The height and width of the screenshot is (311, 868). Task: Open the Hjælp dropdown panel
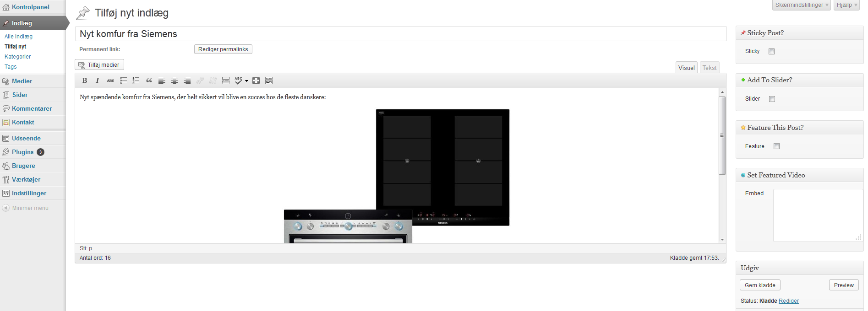tap(846, 5)
